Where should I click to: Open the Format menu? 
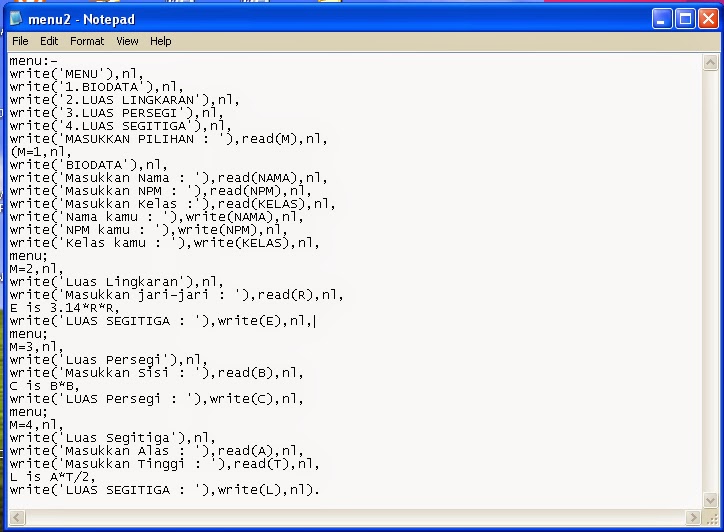coord(87,41)
